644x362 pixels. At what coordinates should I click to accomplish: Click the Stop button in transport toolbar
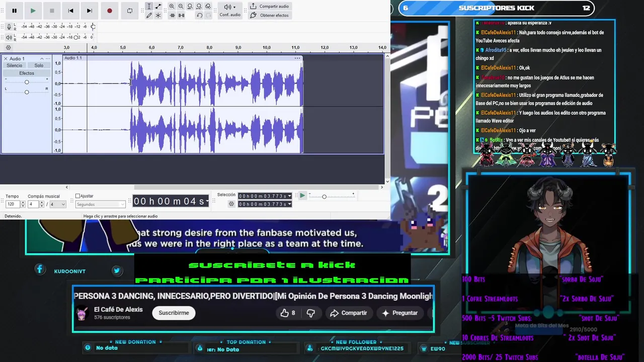52,11
